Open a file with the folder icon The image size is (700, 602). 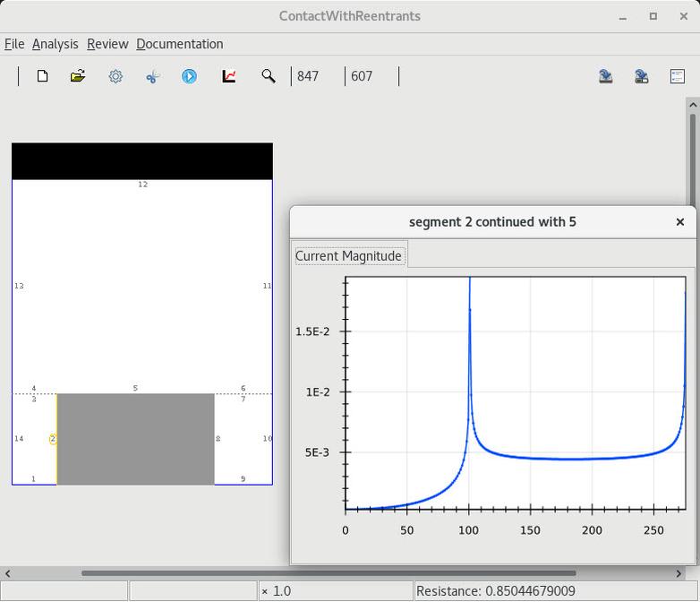coord(78,76)
